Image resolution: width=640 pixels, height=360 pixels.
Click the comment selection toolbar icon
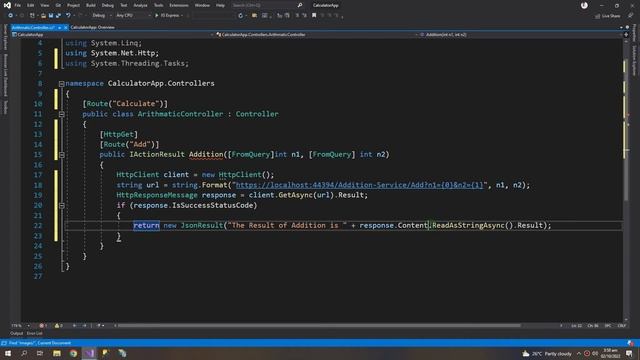[297, 16]
